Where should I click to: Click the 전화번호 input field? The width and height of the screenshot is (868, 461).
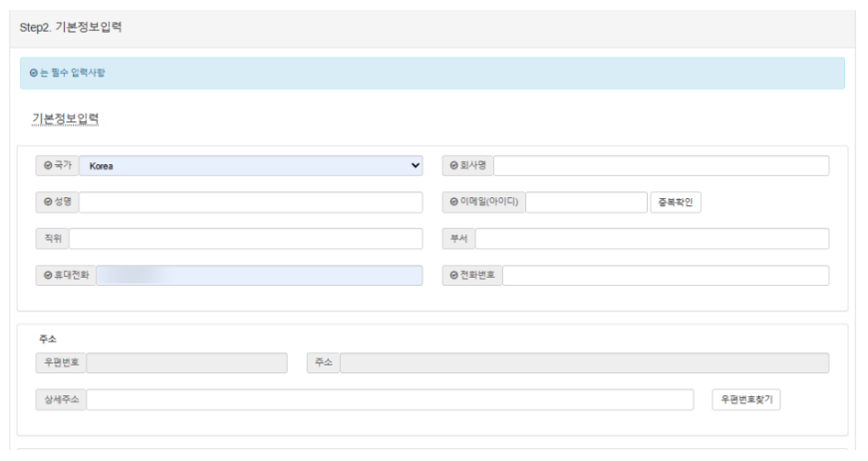click(x=665, y=276)
